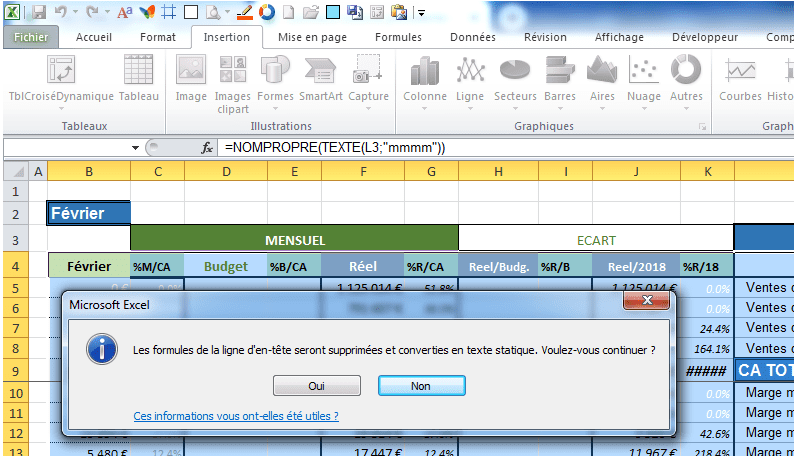Click the Oui button in dialog

pos(316,386)
